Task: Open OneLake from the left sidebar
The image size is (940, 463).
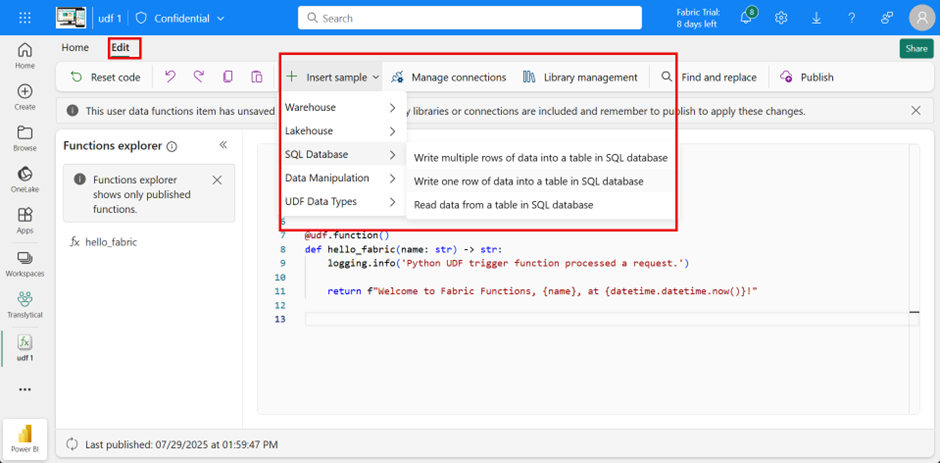Action: pyautogui.click(x=25, y=180)
